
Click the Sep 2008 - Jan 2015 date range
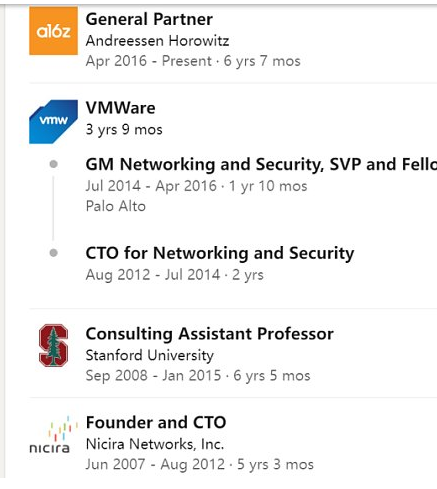tap(153, 376)
